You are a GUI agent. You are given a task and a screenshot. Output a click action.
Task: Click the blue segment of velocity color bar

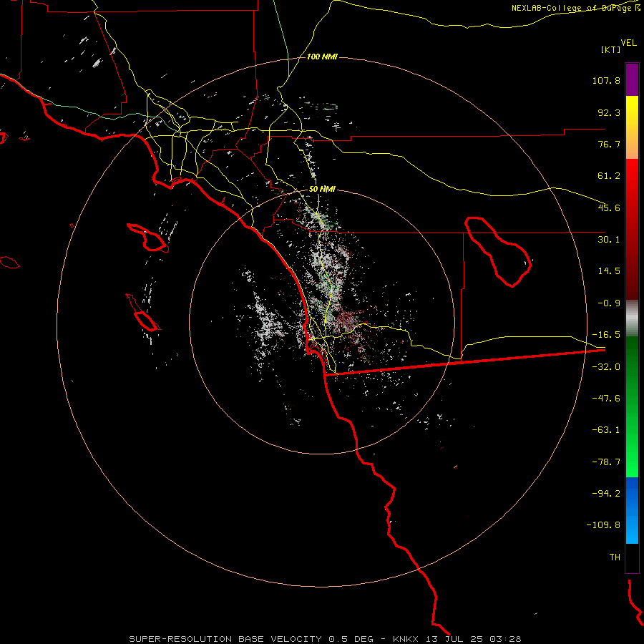pyautogui.click(x=632, y=510)
